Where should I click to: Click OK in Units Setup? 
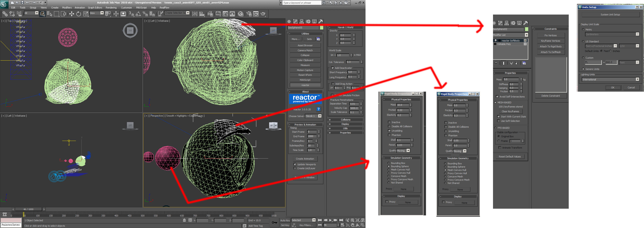click(613, 88)
